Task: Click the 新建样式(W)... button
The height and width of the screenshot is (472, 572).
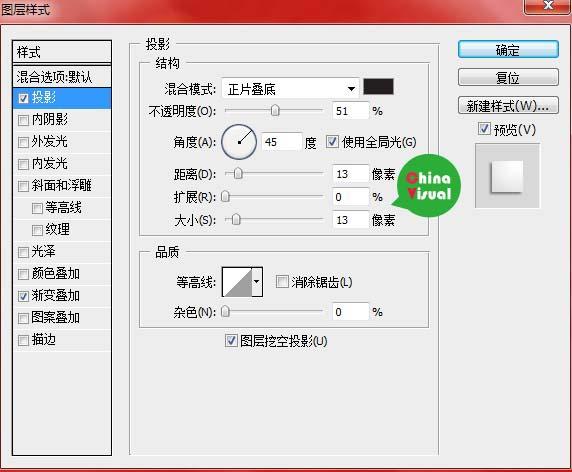Action: pyautogui.click(x=508, y=106)
